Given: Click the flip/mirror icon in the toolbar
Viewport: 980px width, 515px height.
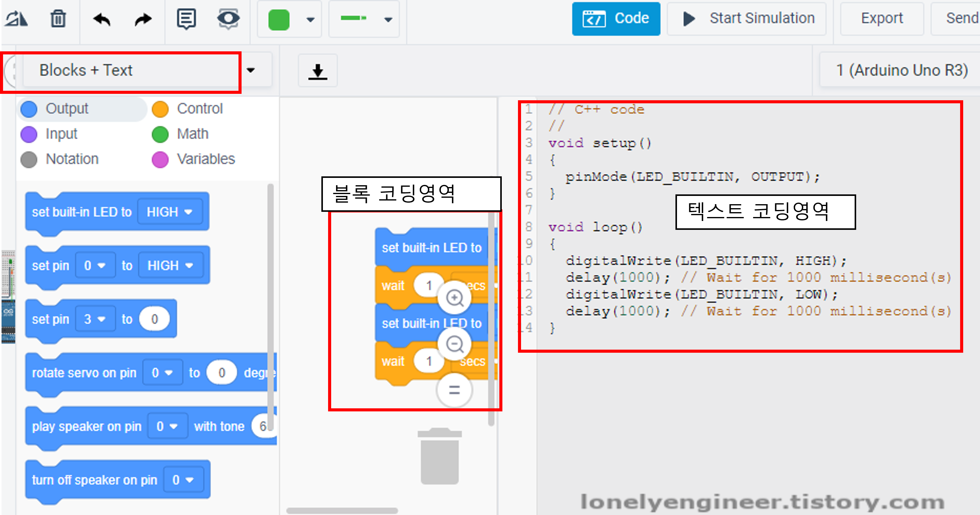Looking at the screenshot, I should tap(16, 19).
